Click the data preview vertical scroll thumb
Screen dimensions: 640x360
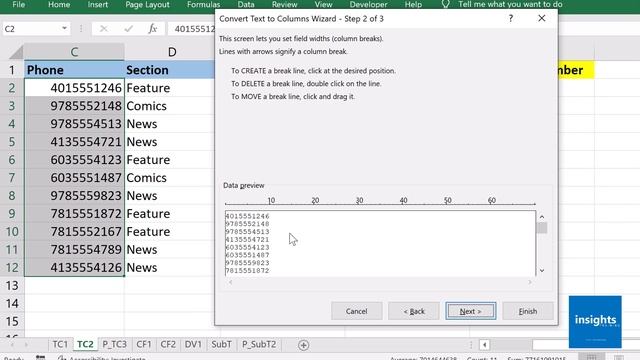pos(542,227)
